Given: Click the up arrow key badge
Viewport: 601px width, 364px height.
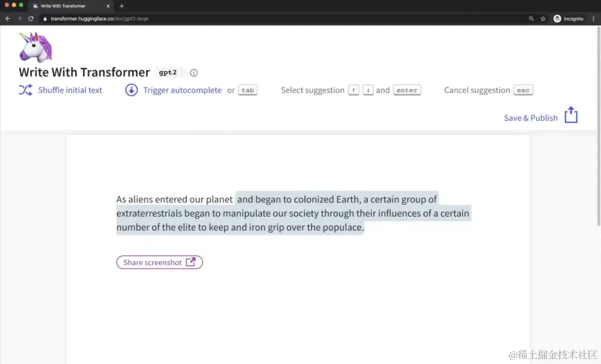Looking at the screenshot, I should 353,90.
